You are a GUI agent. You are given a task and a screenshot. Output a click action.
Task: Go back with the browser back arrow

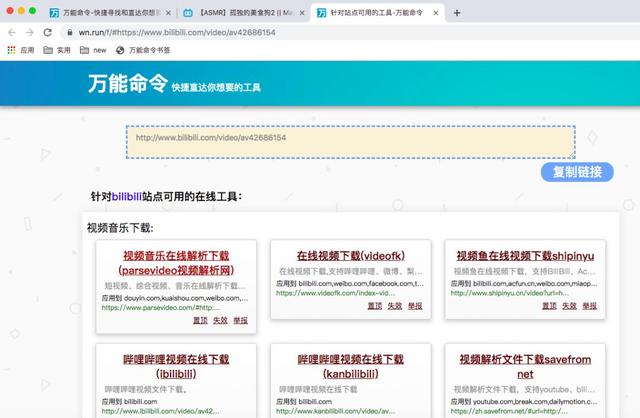[x=12, y=32]
